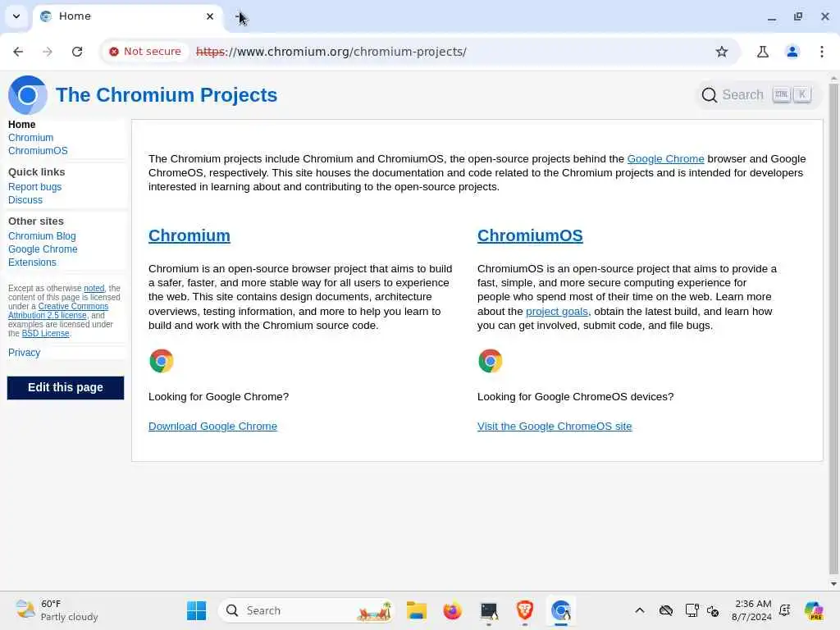Select the Chromium taskbar icon

click(561, 610)
